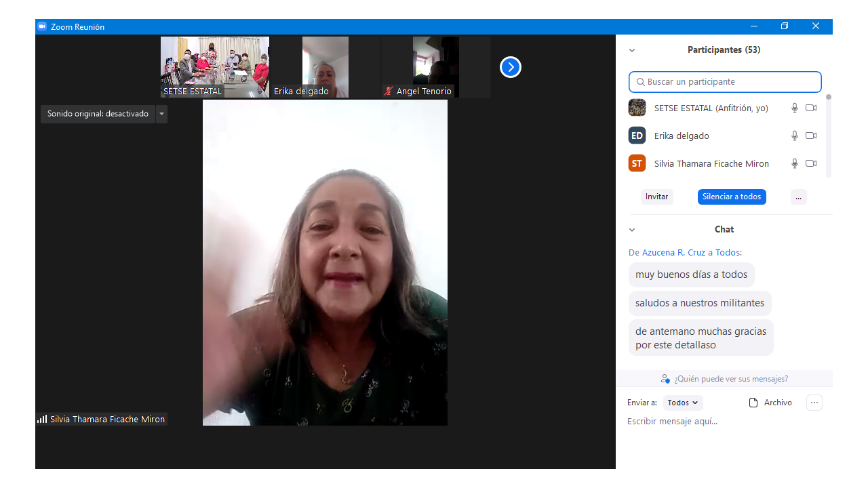
Task: Click the ED avatar of Erika delgado
Action: 637,136
